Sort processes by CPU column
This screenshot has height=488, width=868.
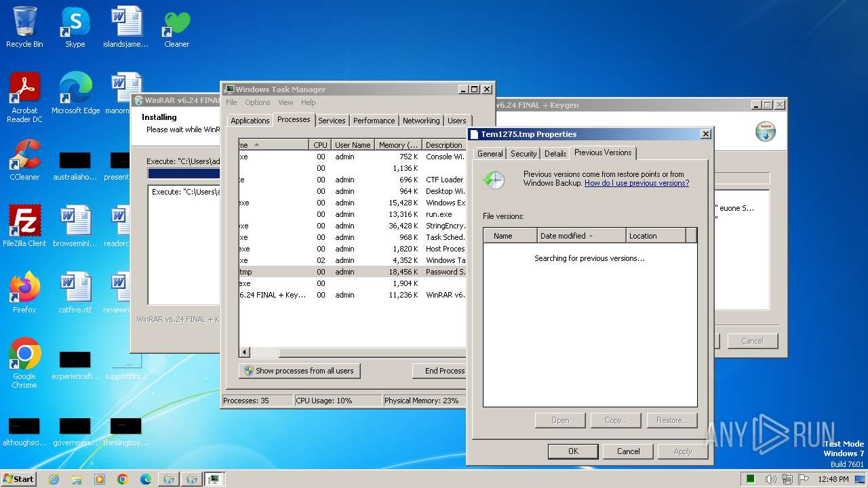[320, 145]
